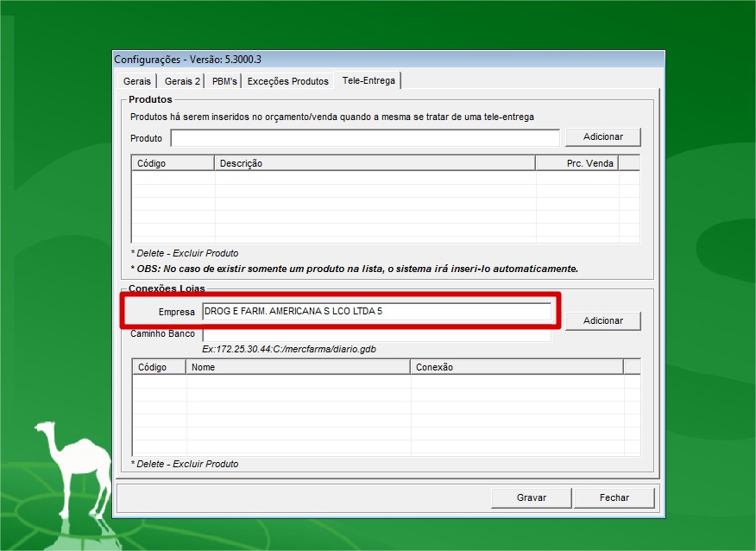Focus the Empresa input field

tap(376, 311)
